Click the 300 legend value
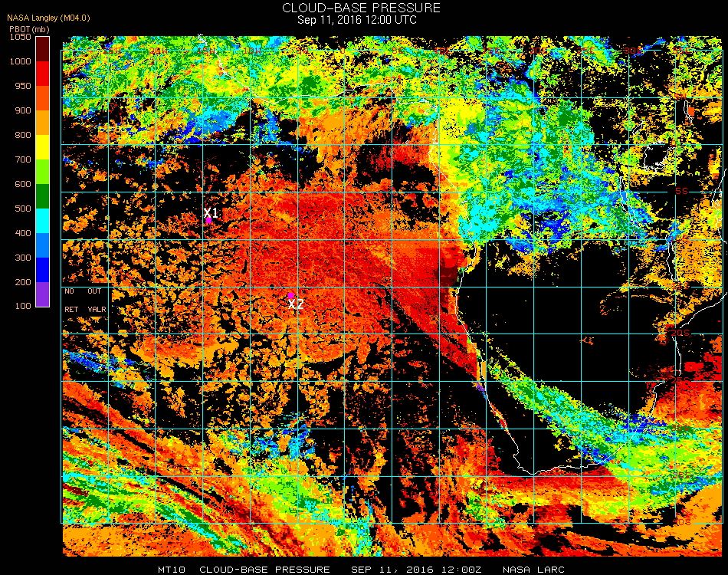The image size is (728, 575). (x=23, y=258)
